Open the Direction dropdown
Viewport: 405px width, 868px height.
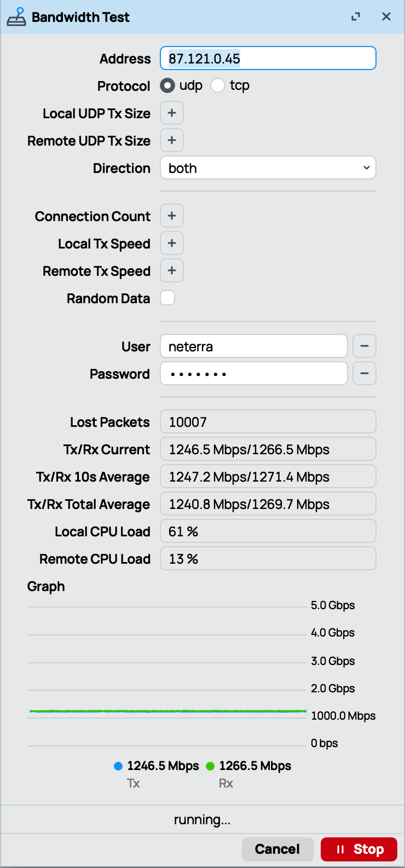point(268,168)
